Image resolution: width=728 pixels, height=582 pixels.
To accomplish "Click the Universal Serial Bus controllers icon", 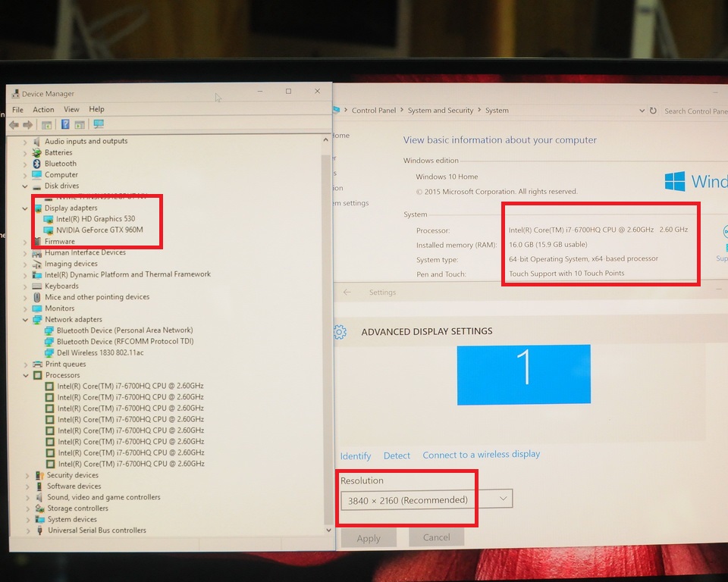I will [40, 530].
